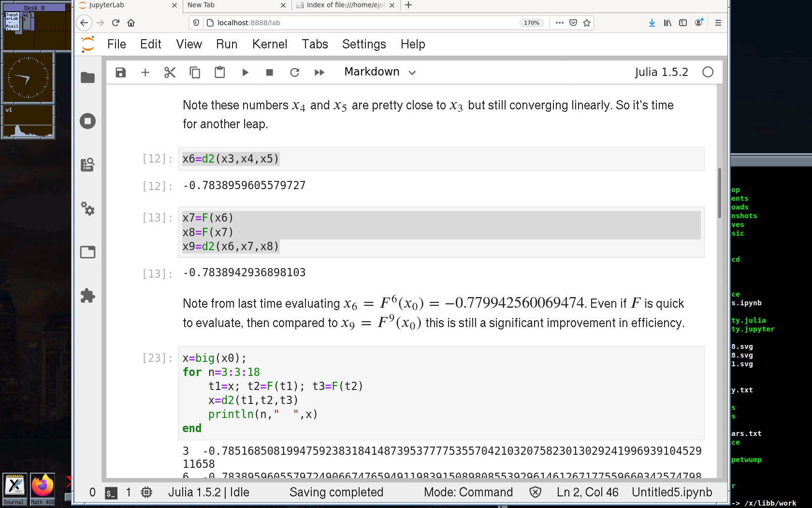The image size is (812, 508).
Task: Click the Julia 1.5.2 kernel name button
Action: click(661, 72)
